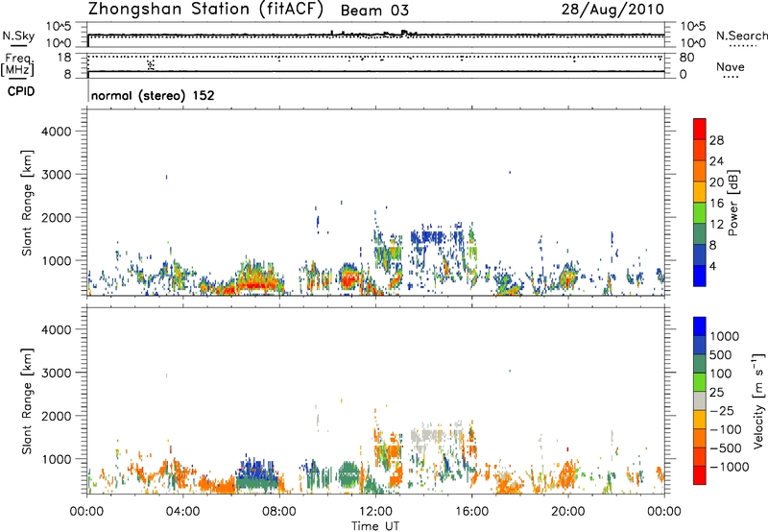
Task: Click the '-1000' velocity colorbar label
Action: [x=730, y=467]
